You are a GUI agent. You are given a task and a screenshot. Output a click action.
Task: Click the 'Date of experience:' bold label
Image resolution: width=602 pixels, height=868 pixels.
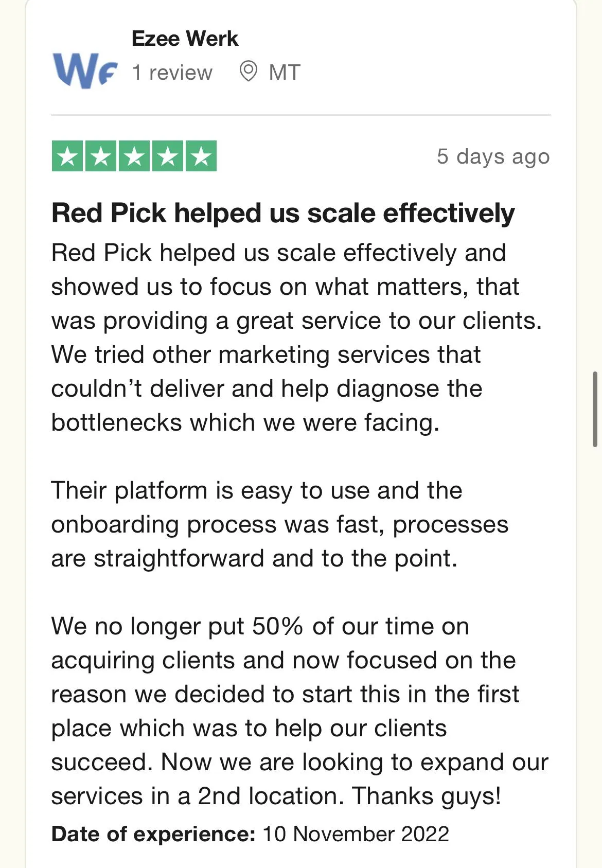click(153, 834)
